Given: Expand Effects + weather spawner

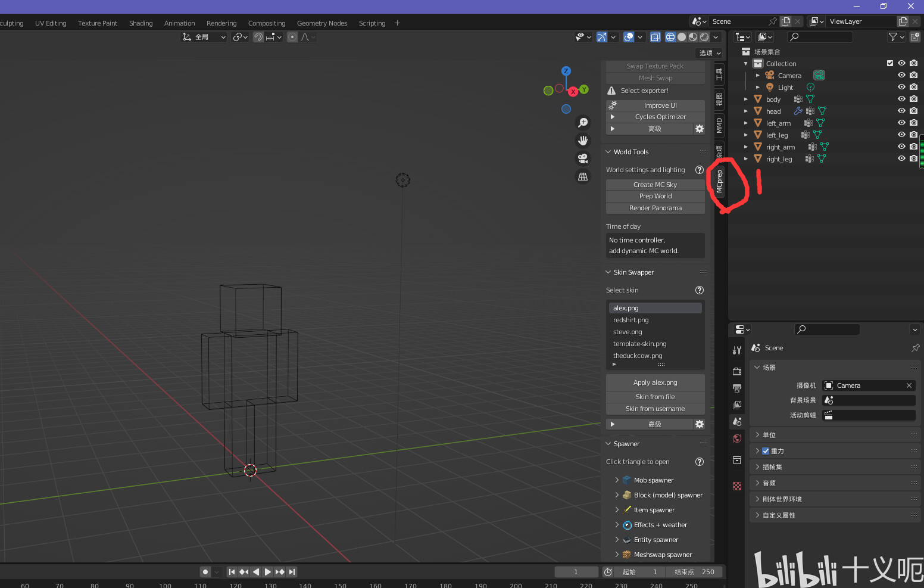Looking at the screenshot, I should 617,524.
